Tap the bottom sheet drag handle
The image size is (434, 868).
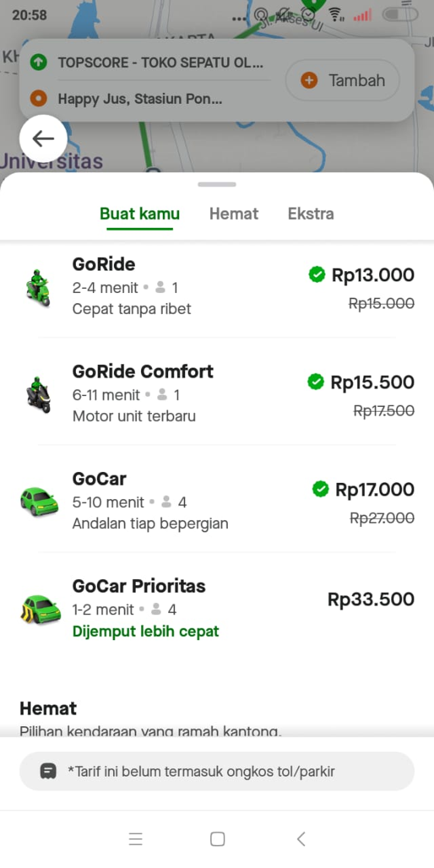click(217, 184)
